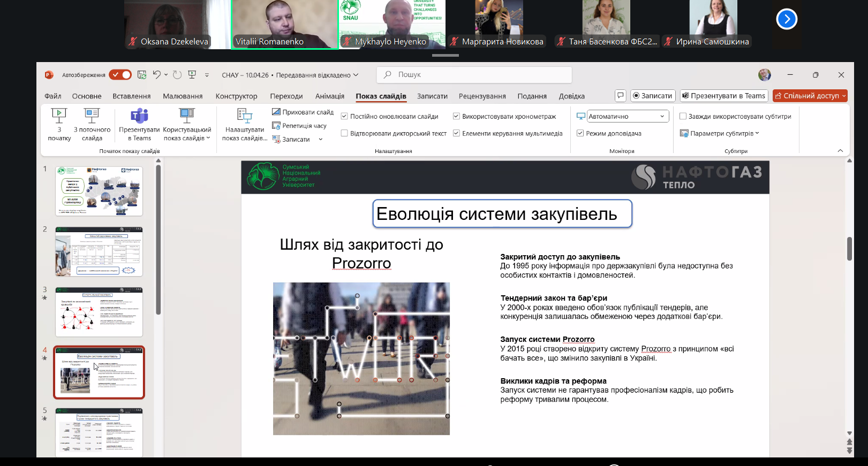Image resolution: width=868 pixels, height=466 pixels.
Task: Select slide 2 thumbnail in the panel
Action: (x=99, y=251)
